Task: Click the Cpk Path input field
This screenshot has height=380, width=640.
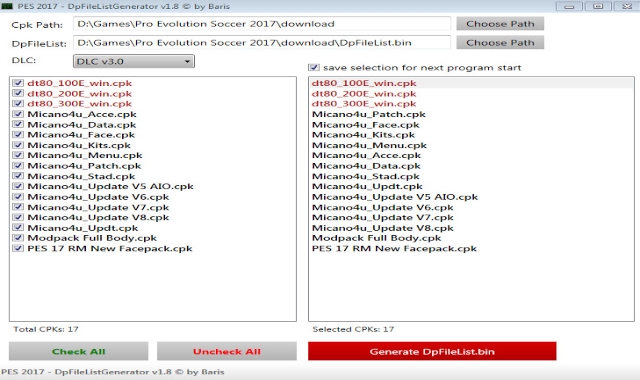Action: 262,24
